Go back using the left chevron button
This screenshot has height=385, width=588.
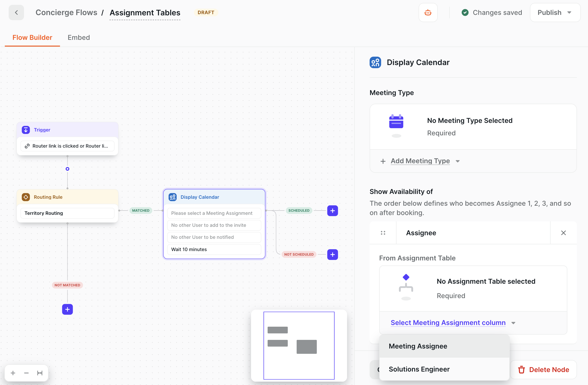click(16, 13)
